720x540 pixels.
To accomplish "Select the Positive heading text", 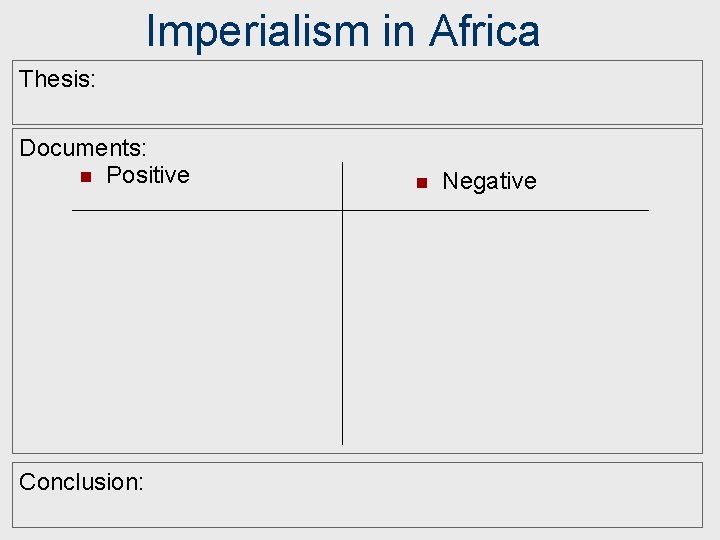I will (147, 175).
